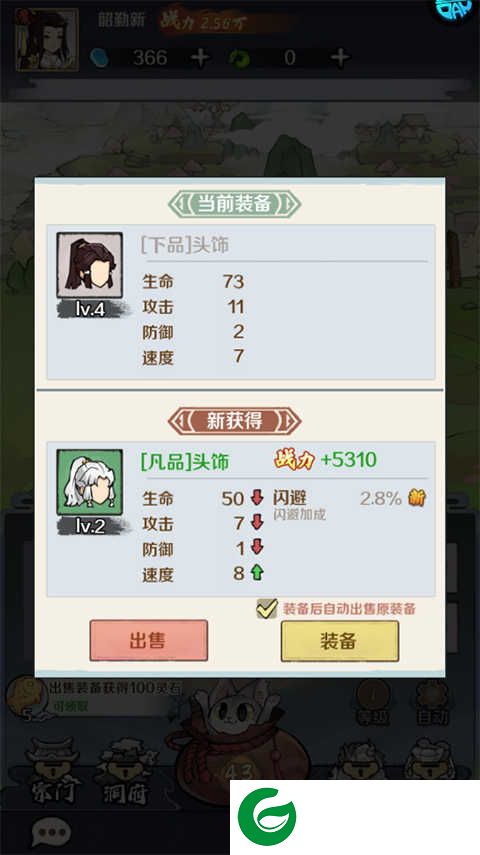Screen dimensions: 480x855
Task: Tap the 自动 auto button icon
Action: pos(431,702)
